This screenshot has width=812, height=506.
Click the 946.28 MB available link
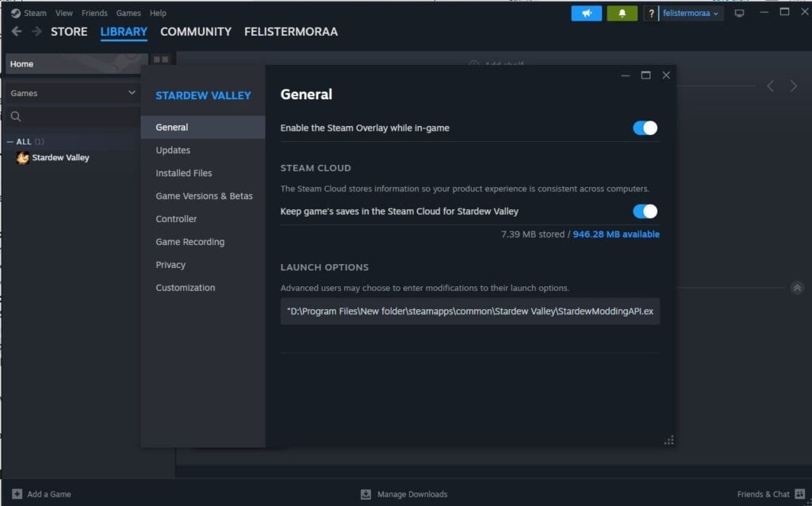click(615, 234)
